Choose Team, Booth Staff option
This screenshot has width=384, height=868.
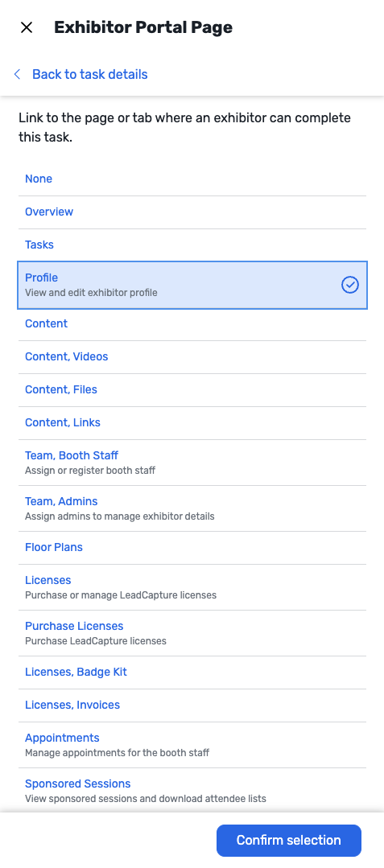[x=192, y=463]
